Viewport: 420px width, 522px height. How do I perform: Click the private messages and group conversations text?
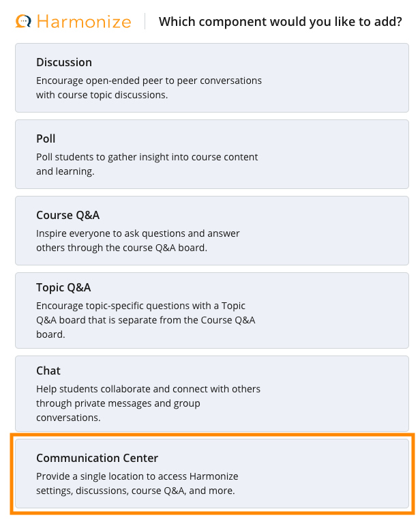coord(148,403)
